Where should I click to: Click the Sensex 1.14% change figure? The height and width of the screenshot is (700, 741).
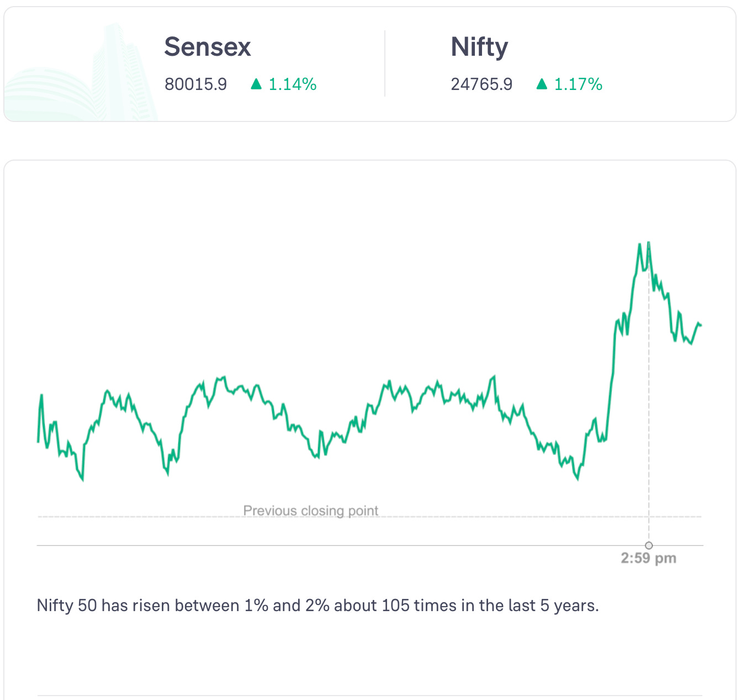coord(293,84)
